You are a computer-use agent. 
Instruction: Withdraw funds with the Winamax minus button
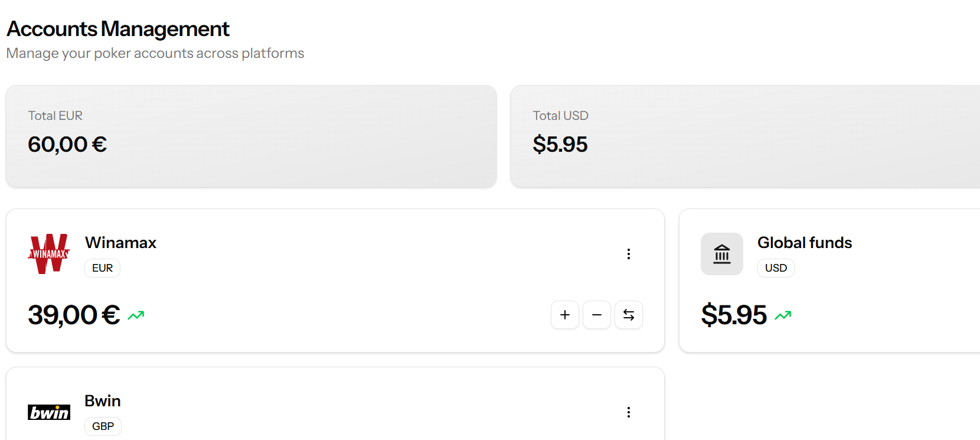597,315
